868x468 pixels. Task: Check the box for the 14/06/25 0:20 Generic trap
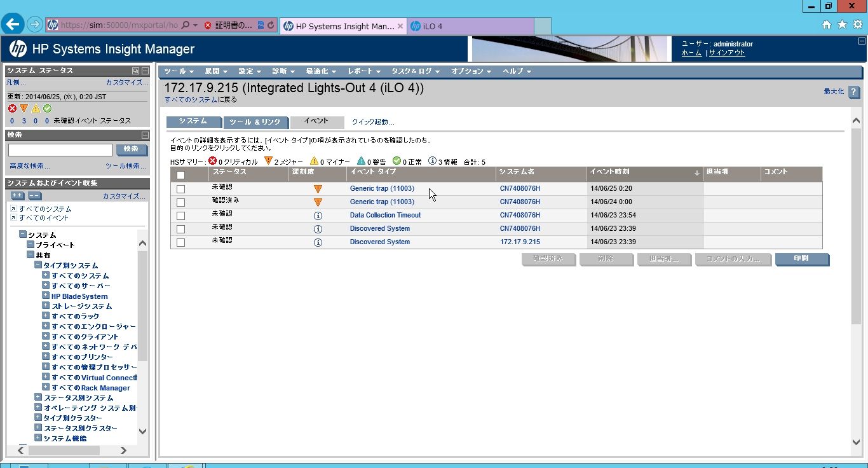coord(181,189)
